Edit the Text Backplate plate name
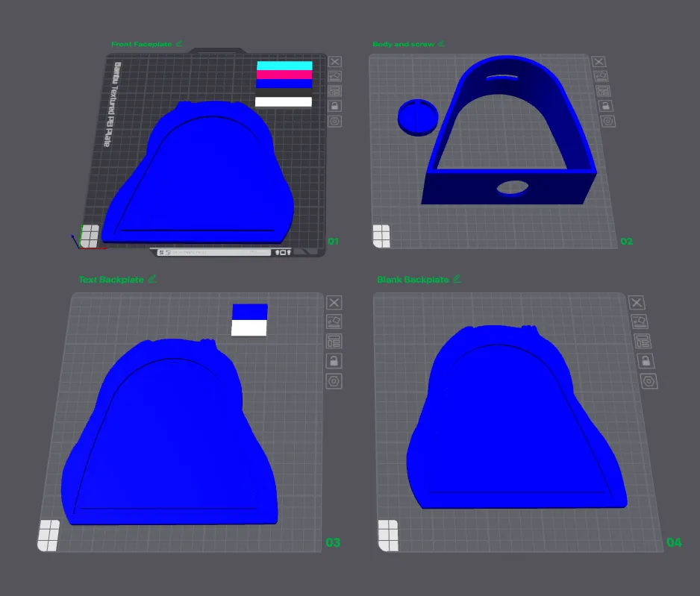This screenshot has height=596, width=700. [x=152, y=279]
